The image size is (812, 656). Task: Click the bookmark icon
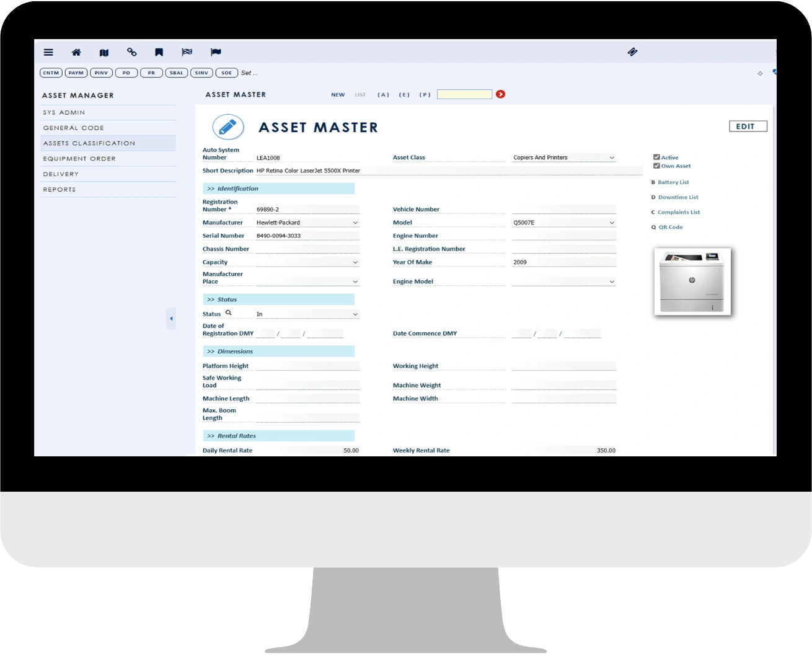[x=159, y=53]
